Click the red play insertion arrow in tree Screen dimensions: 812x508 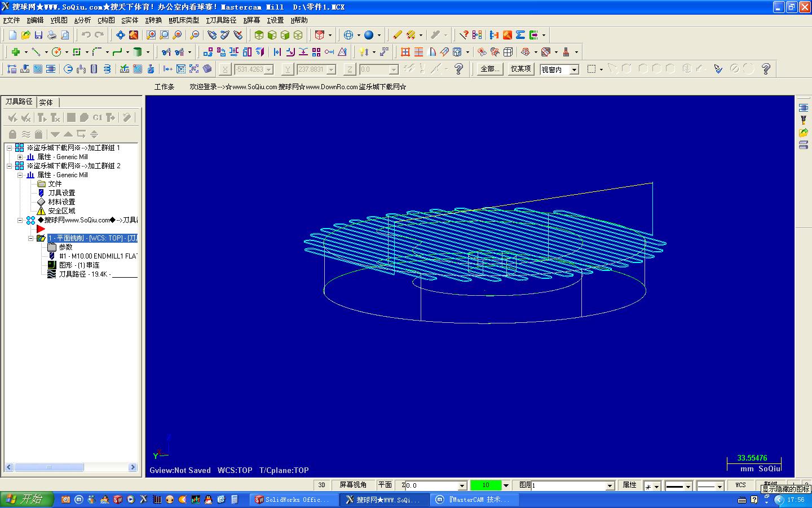pos(41,229)
